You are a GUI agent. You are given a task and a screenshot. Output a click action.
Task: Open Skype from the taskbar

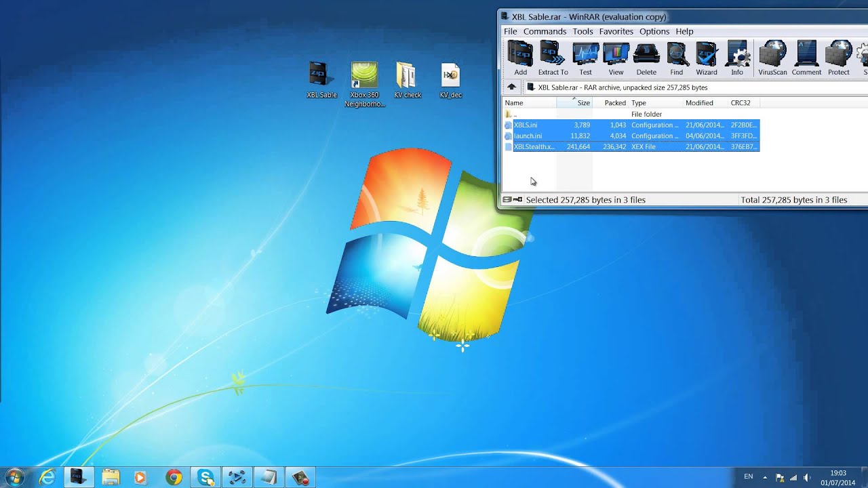[x=205, y=477]
